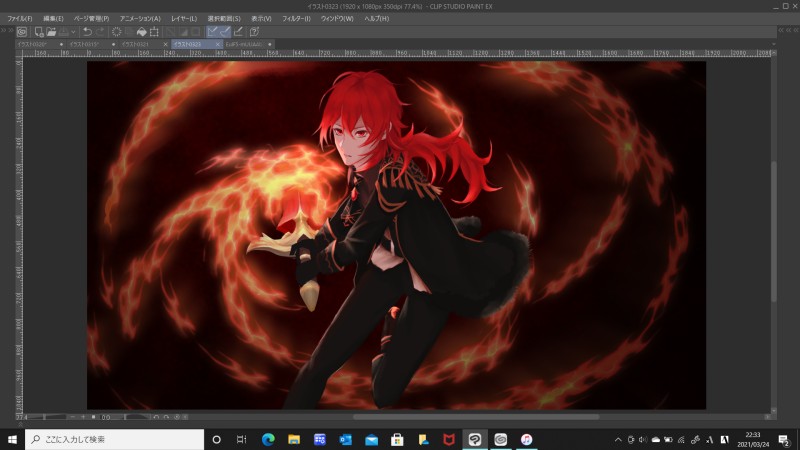The image size is (800, 450).
Task: Launch Microsoft Edge from taskbar
Action: coord(268,439)
